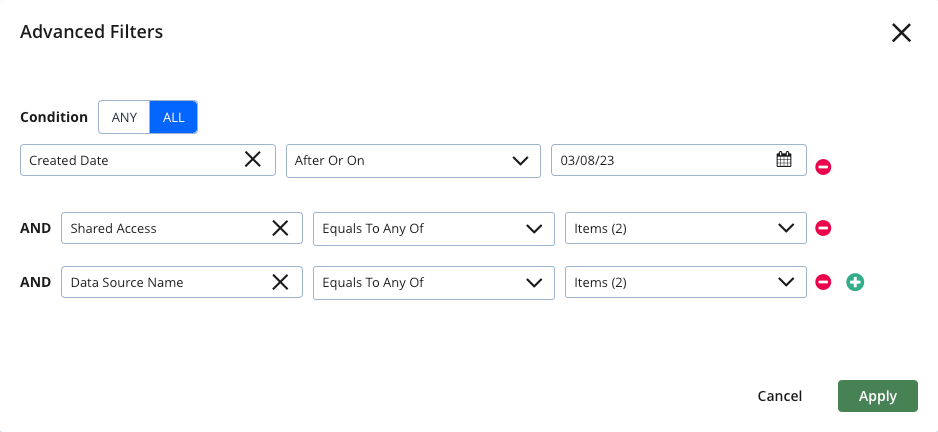Remove the Data Source Name filter row
The width and height of the screenshot is (938, 432).
point(823,282)
